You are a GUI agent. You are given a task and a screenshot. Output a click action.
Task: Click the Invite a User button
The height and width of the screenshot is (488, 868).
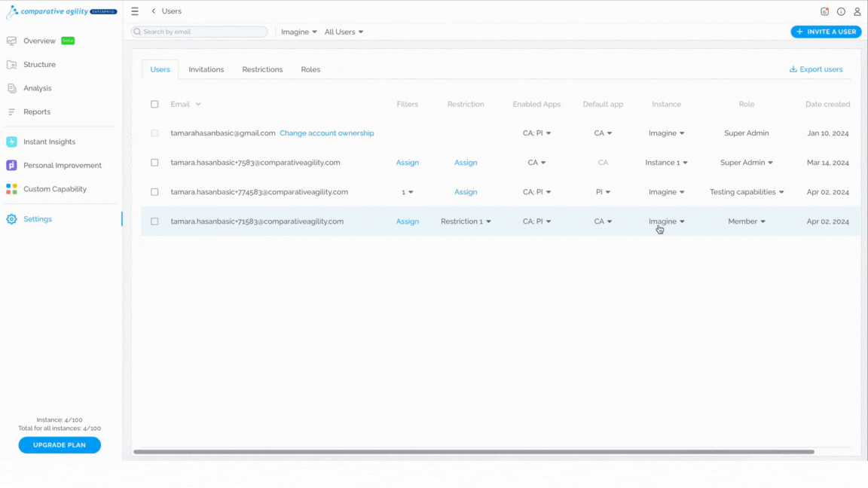click(826, 32)
